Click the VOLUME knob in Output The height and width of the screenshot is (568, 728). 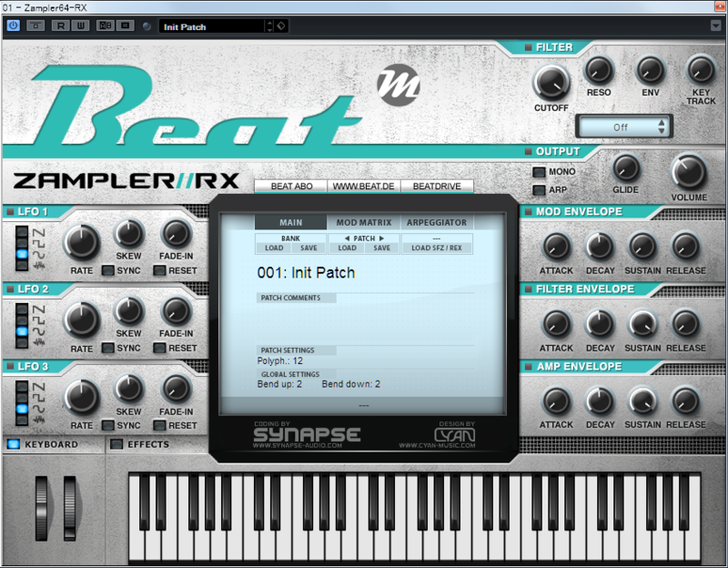(689, 172)
